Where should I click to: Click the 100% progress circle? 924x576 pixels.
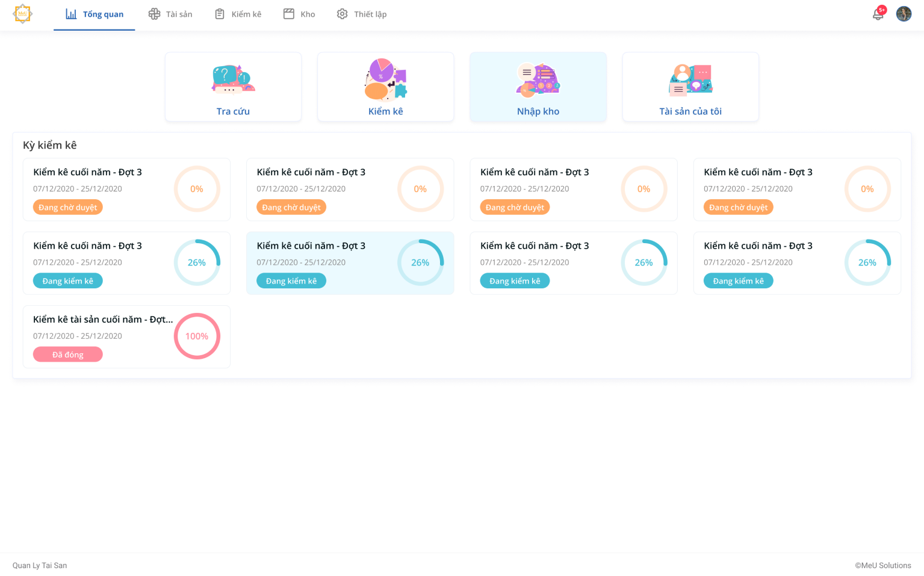click(x=197, y=336)
